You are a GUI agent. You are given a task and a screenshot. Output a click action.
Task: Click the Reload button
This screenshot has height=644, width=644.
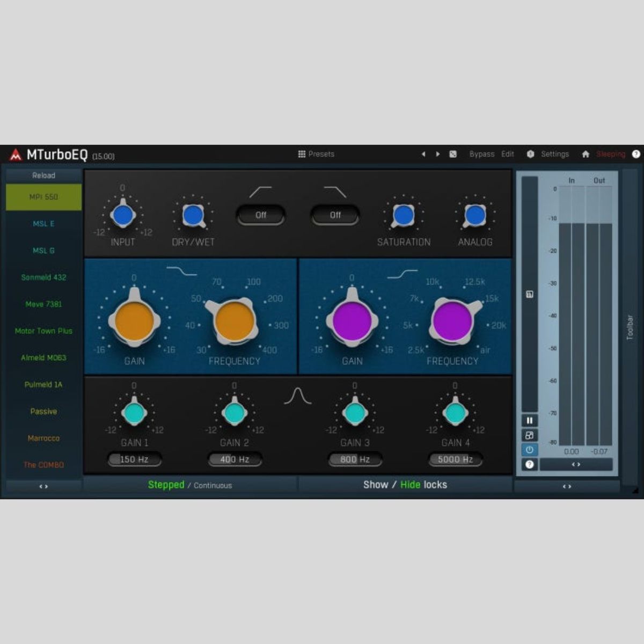point(43,175)
